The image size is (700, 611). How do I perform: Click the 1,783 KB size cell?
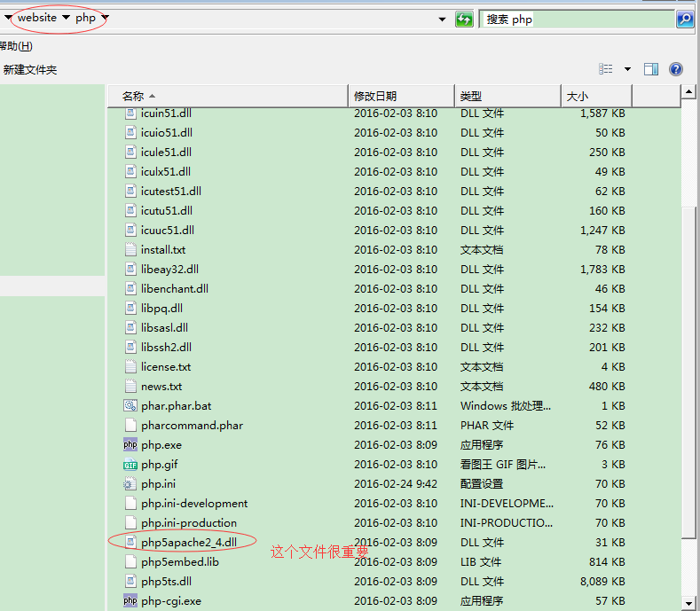(x=602, y=269)
